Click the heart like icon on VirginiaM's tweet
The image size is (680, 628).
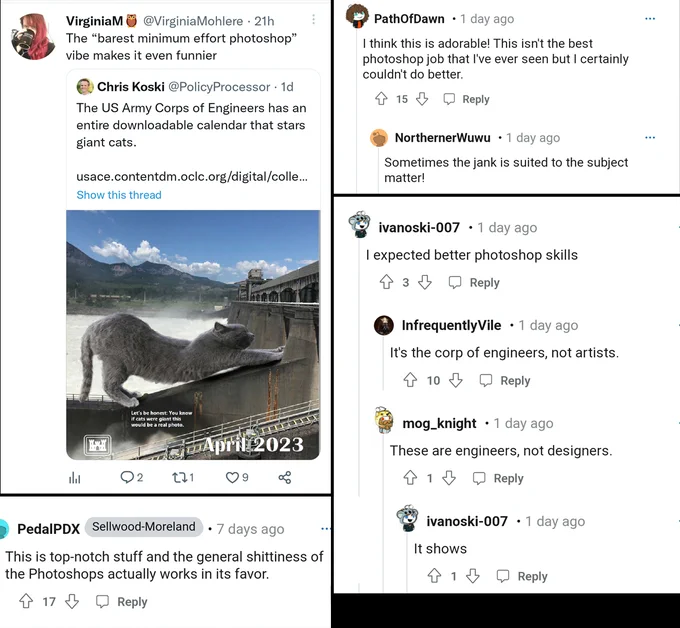tap(232, 478)
